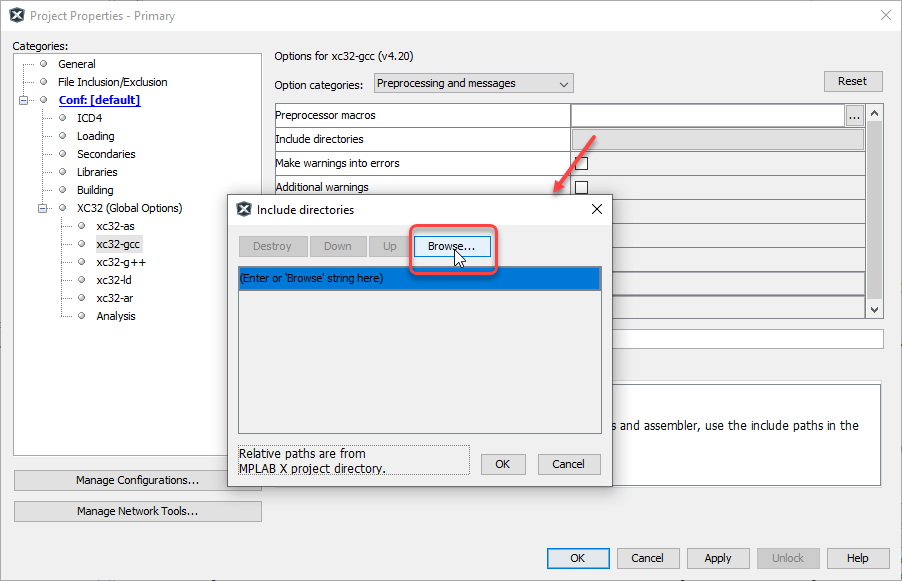Click OK in Include directories dialog
This screenshot has width=902, height=581.
point(503,464)
